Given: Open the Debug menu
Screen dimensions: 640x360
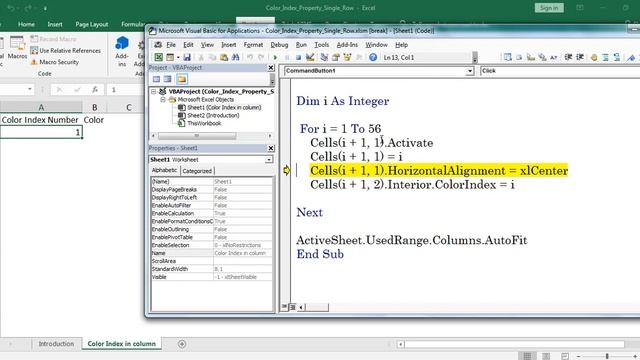Looking at the screenshot, I should (279, 45).
